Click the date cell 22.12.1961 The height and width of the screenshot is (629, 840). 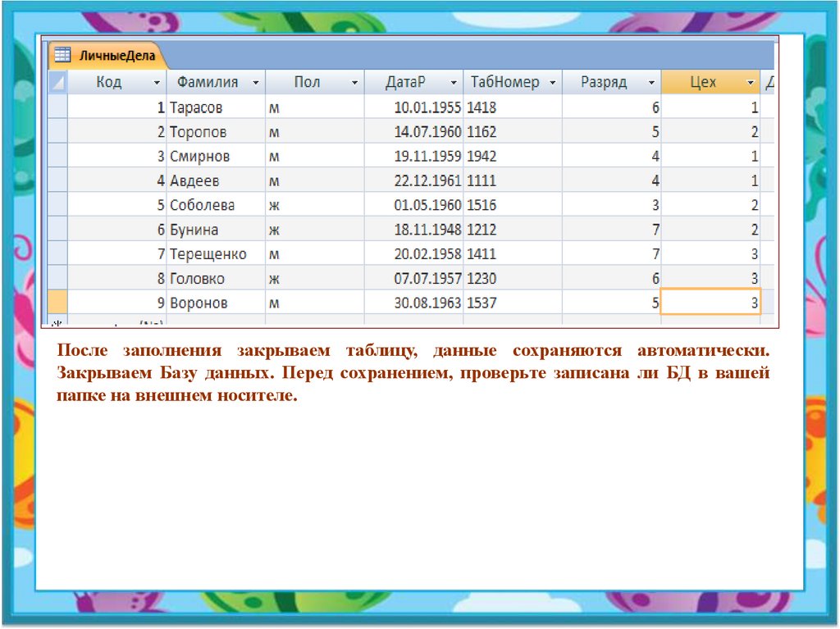pyautogui.click(x=413, y=180)
